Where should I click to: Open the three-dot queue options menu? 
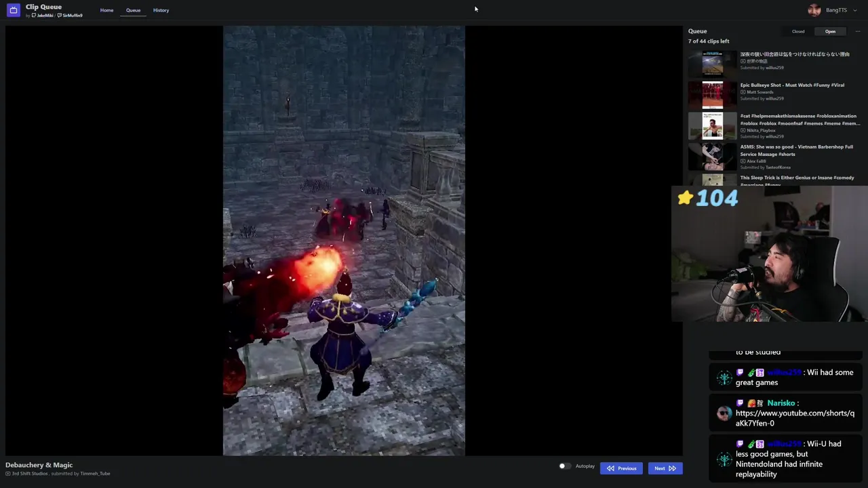click(x=857, y=31)
